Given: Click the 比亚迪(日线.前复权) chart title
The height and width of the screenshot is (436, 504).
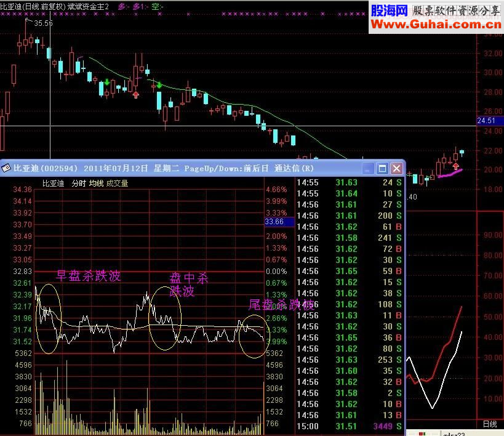Looking at the screenshot, I should [33, 6].
